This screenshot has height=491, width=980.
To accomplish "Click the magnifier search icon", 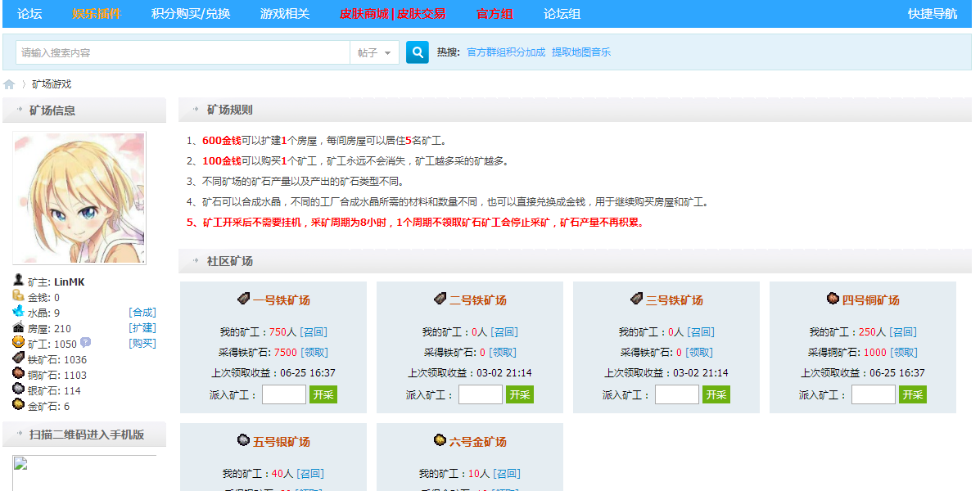I will (x=418, y=52).
